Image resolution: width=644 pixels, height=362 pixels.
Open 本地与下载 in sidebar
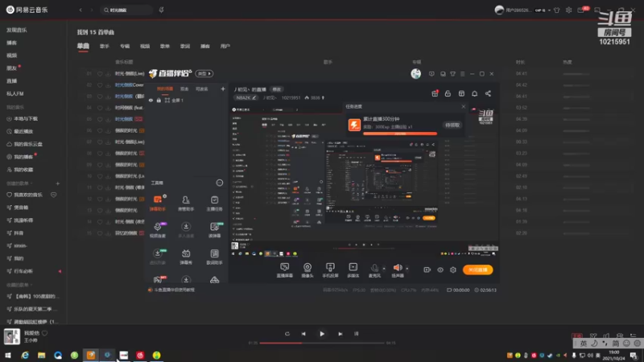pos(23,118)
